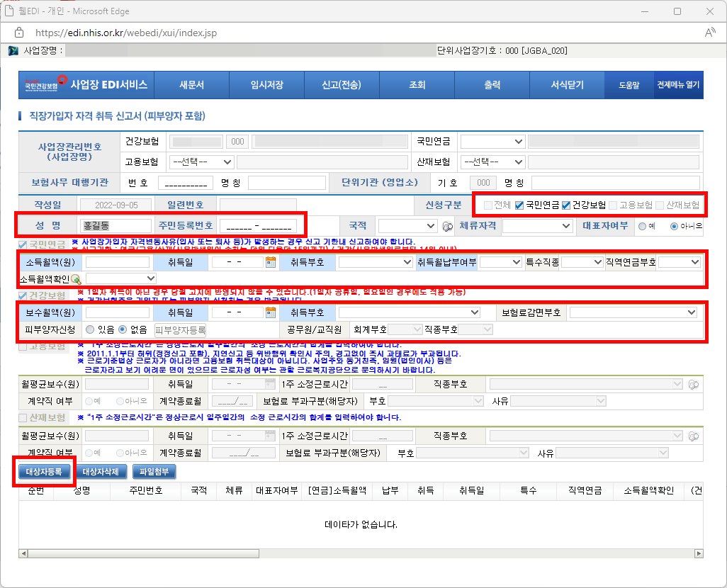
Task: Check the 고용보험 신청구분 checkbox
Action: (613, 205)
